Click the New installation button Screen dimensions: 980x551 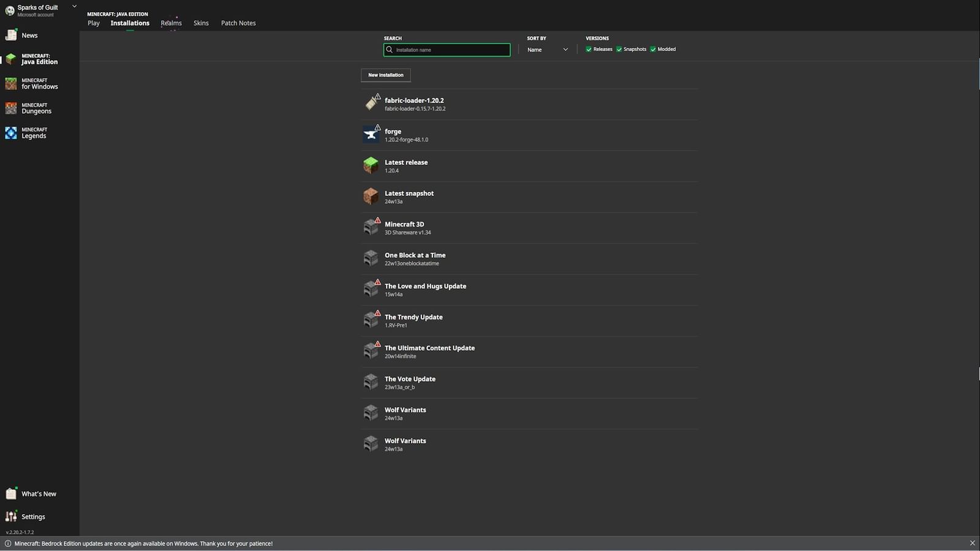click(x=385, y=75)
